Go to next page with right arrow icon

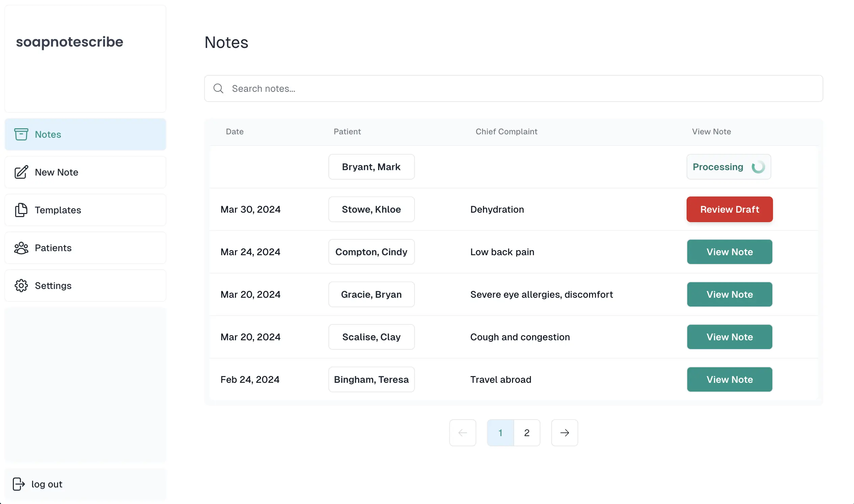point(564,433)
